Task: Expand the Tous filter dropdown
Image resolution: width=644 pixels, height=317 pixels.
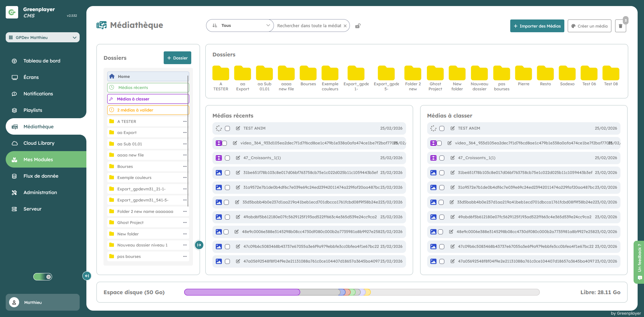Action: (x=240, y=26)
